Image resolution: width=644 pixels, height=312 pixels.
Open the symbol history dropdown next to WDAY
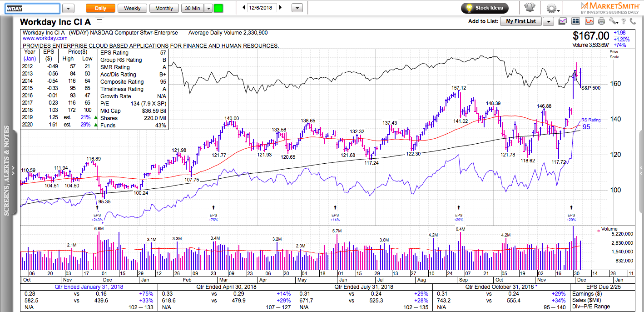[68, 8]
